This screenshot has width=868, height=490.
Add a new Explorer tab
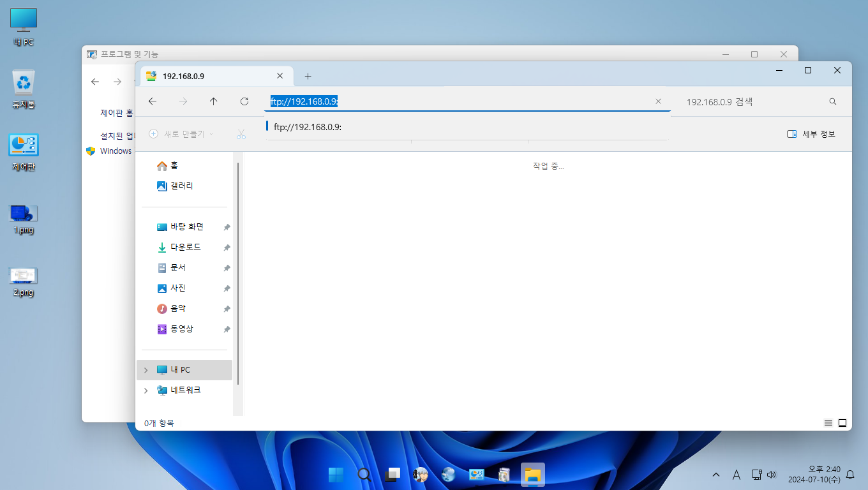(308, 76)
